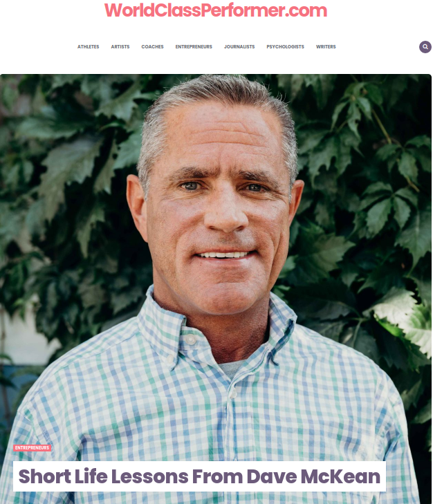The image size is (433, 504).
Task: Click the ivy leaves left of the man
Action: (64, 193)
